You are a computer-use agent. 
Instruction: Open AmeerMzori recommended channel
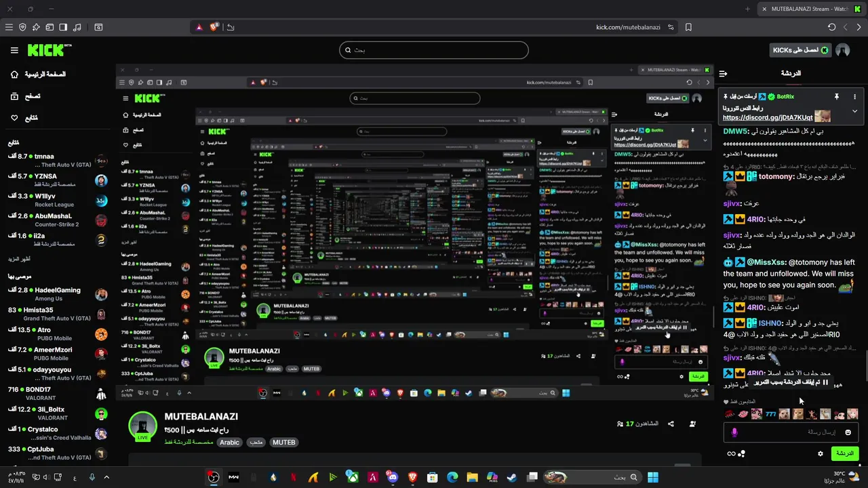click(x=58, y=354)
